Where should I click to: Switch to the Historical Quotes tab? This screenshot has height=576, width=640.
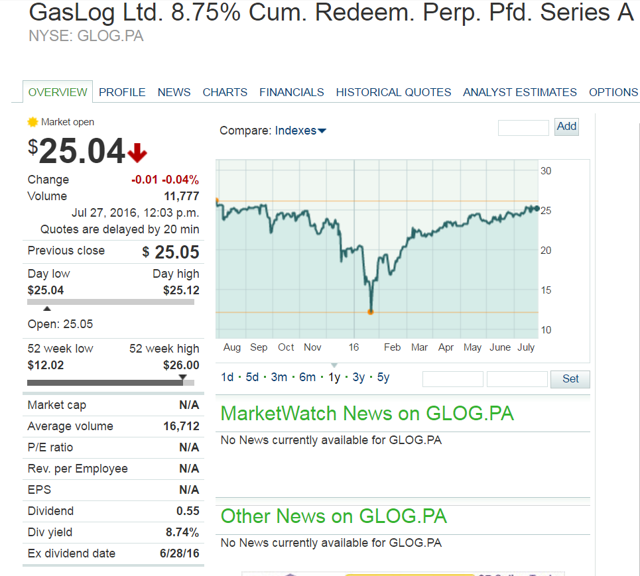pos(393,92)
